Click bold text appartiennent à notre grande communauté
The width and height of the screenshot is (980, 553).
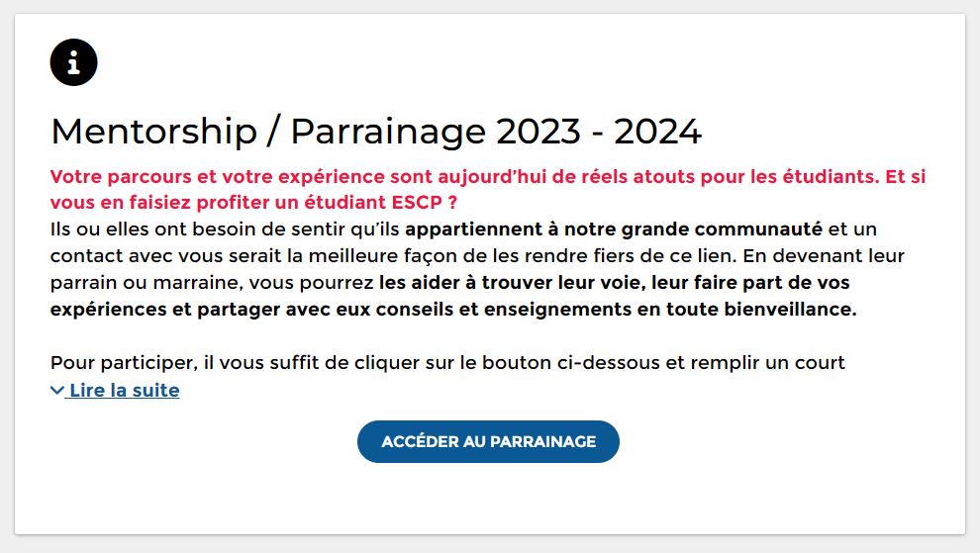click(x=614, y=230)
